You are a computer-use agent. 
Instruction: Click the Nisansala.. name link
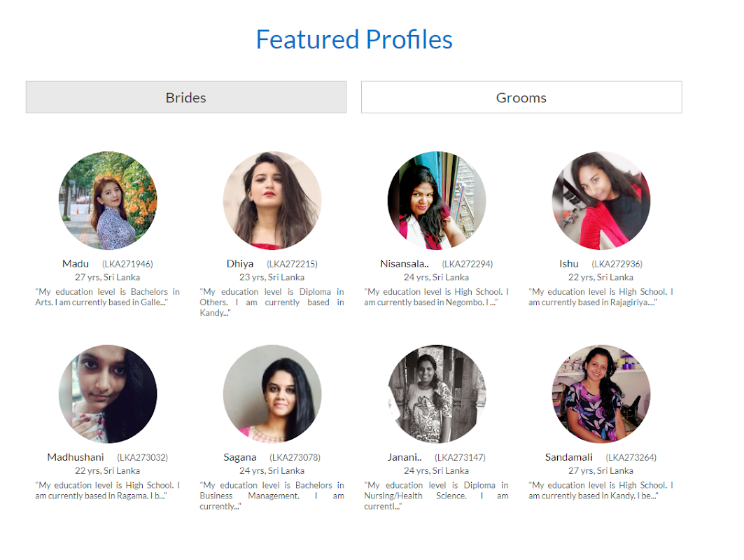[405, 264]
